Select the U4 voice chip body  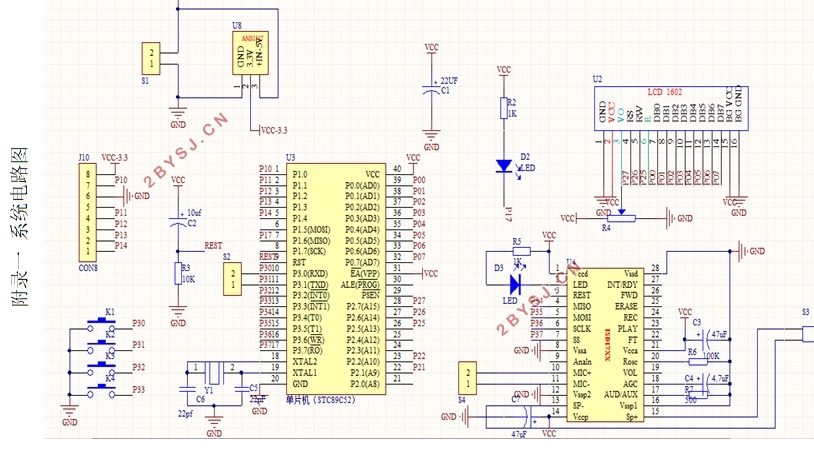pos(605,345)
